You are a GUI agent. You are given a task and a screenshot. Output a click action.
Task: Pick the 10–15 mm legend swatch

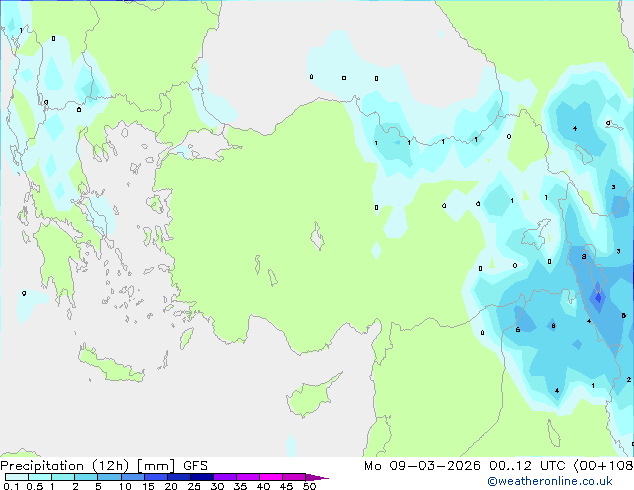[133, 477]
